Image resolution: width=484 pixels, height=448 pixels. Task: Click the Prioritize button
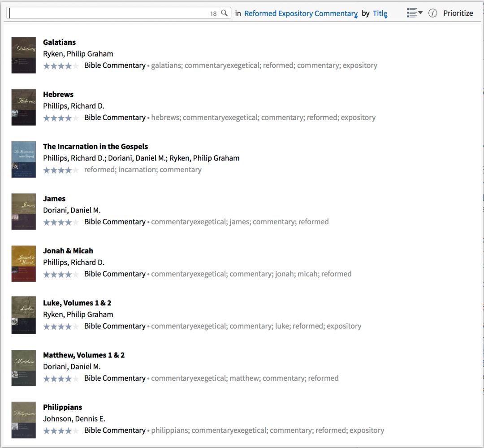pyautogui.click(x=458, y=13)
